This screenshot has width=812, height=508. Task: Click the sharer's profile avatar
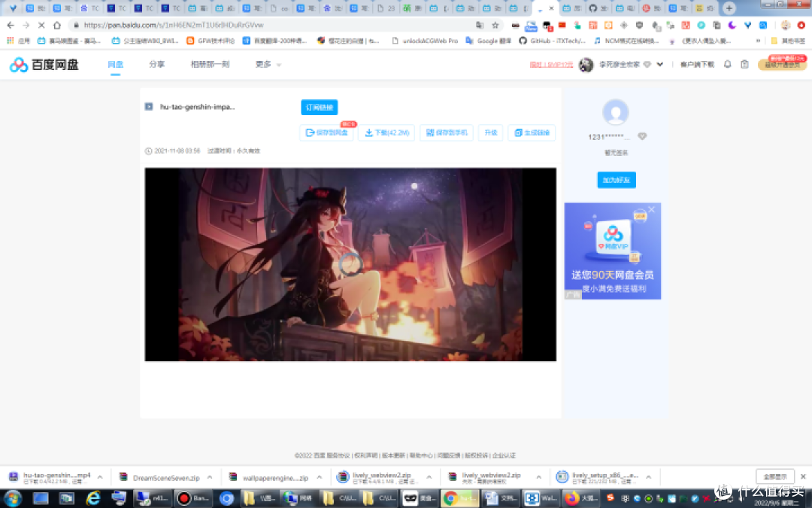point(616,112)
